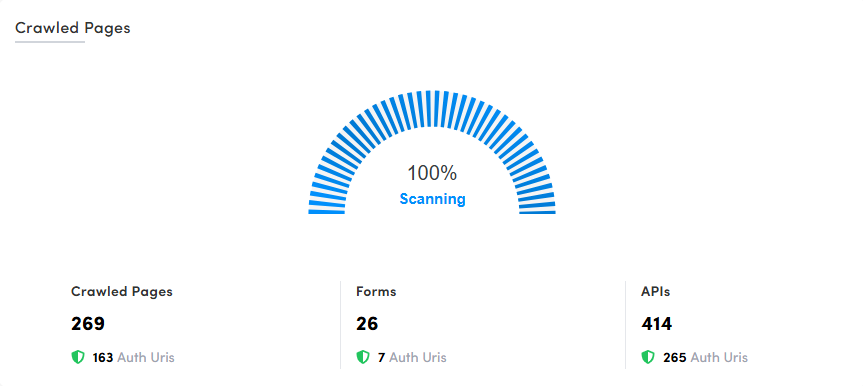Click green shield icon beside 7 Auth Uris

point(363,357)
